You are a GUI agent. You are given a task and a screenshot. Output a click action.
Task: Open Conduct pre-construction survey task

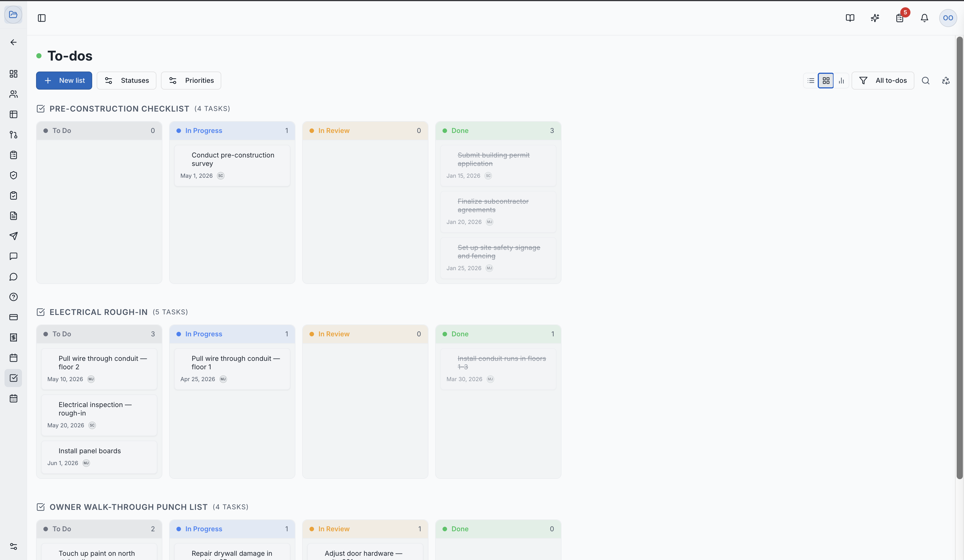point(232,166)
